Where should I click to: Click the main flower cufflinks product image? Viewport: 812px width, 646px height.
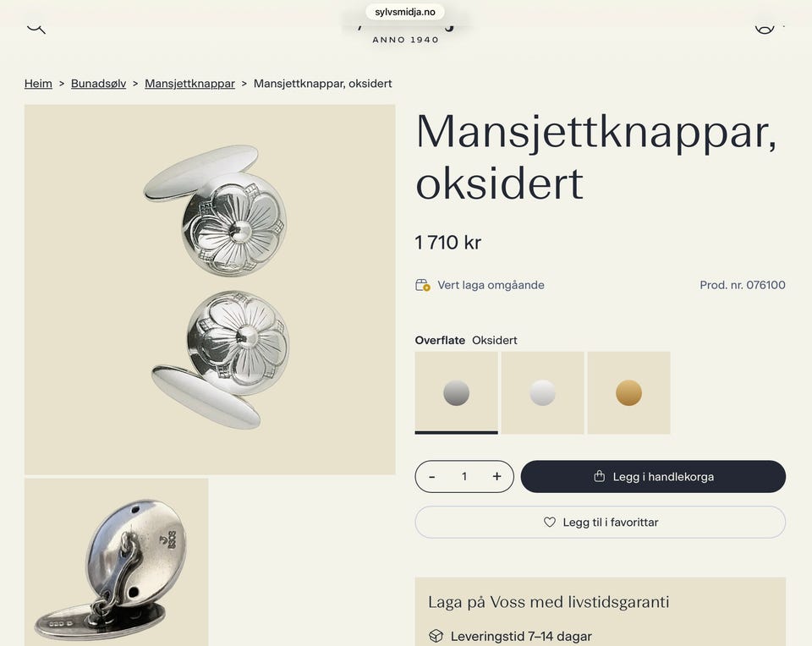210,289
